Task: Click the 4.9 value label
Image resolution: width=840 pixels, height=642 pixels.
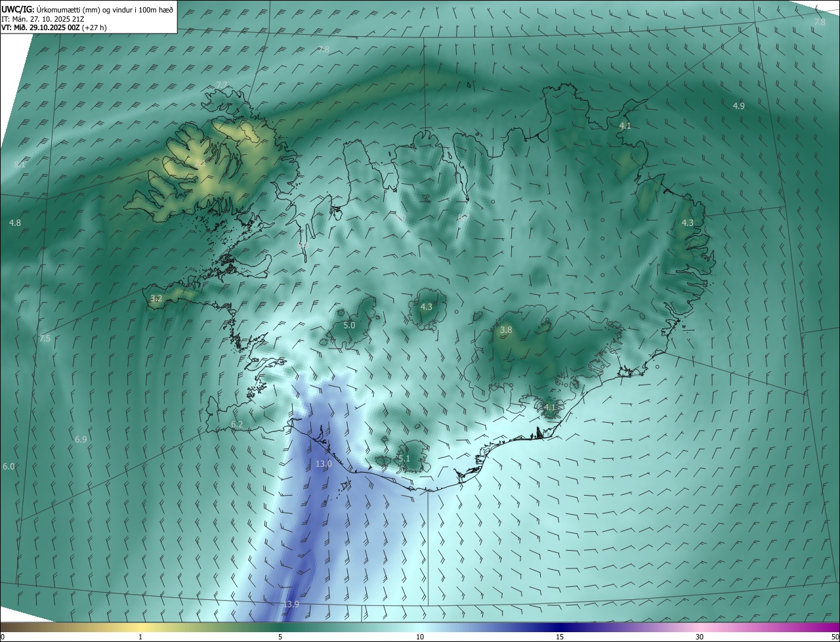Action: click(x=739, y=106)
